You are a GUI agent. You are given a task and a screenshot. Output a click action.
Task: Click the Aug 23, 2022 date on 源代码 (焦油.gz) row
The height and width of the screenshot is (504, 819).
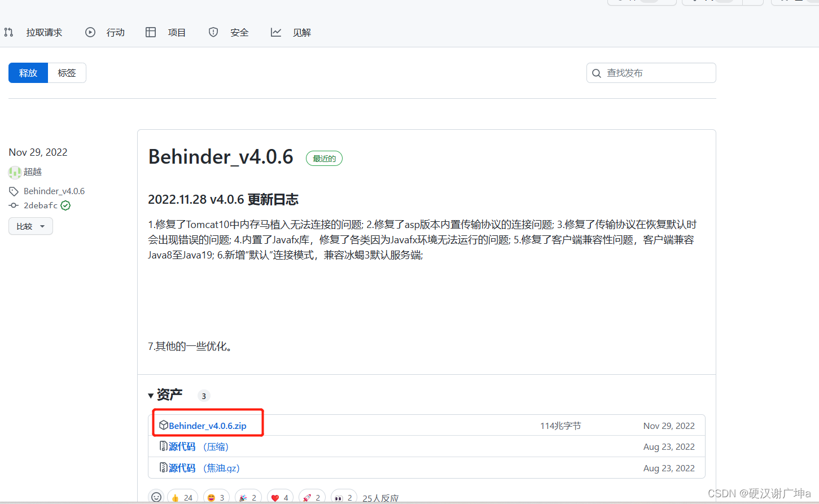(669, 468)
